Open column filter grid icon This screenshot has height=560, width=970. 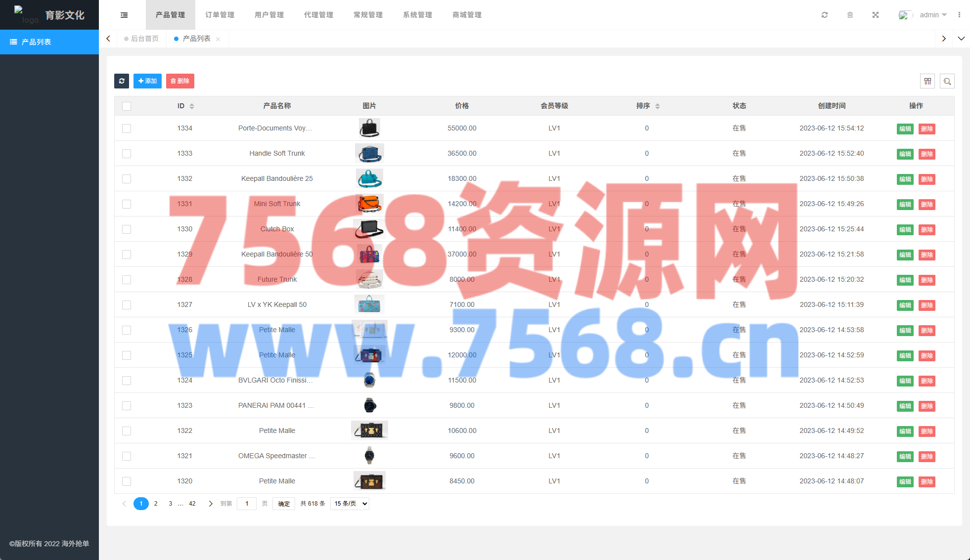(x=927, y=81)
